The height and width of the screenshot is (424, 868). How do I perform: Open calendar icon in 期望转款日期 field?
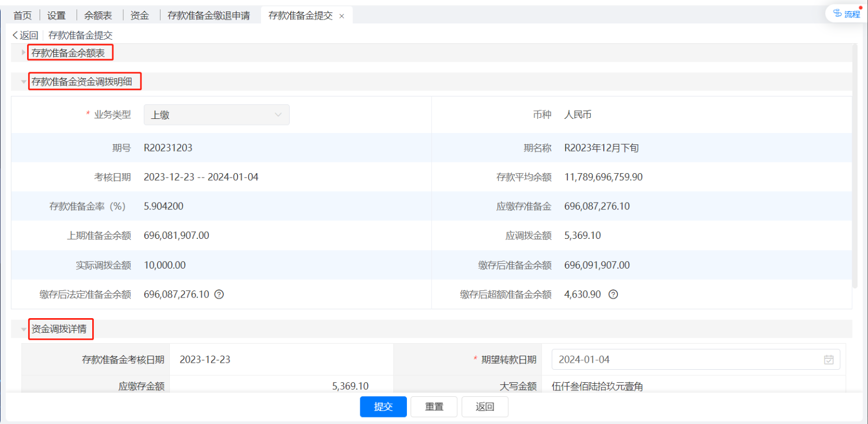click(828, 359)
